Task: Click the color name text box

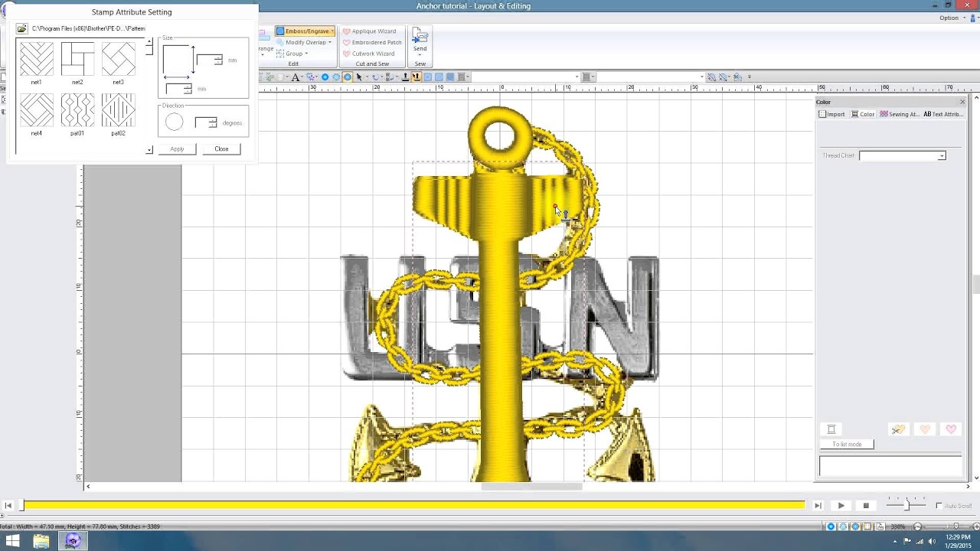Action: [x=890, y=466]
